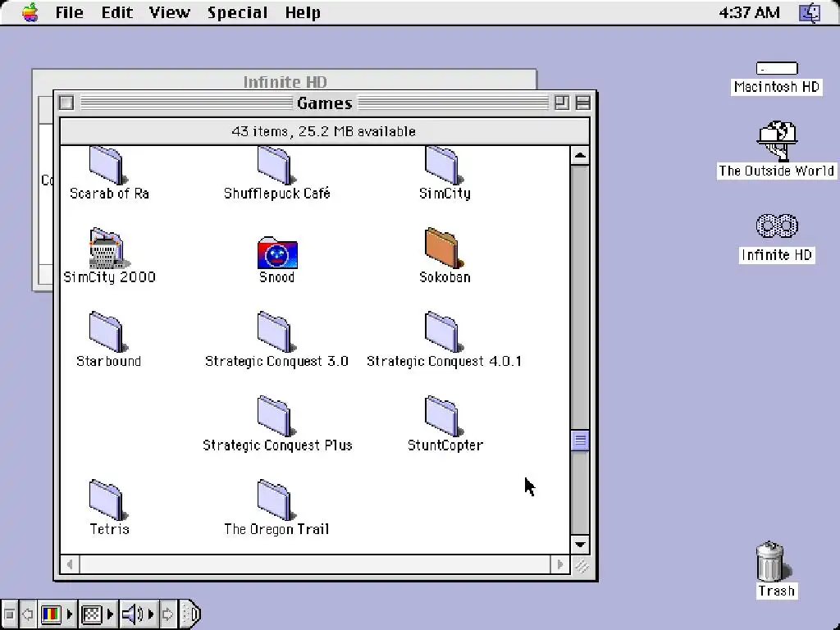Screen dimensions: 840x630
Task: Select the Starbound folder icon
Action: coord(108,331)
